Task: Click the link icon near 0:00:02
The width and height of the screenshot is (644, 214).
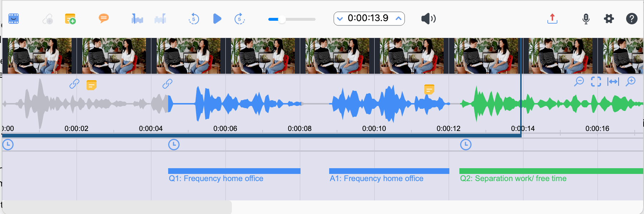Action: click(x=74, y=84)
